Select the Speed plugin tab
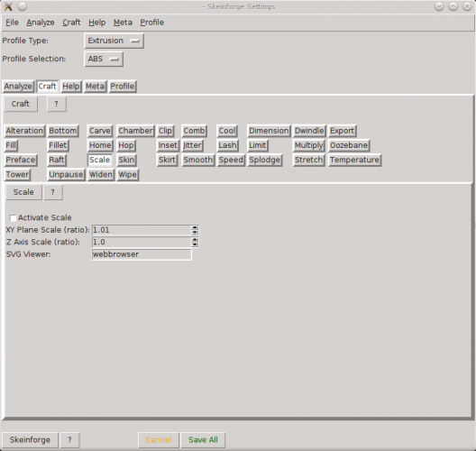Viewport: 476px width, 451px height. (231, 160)
